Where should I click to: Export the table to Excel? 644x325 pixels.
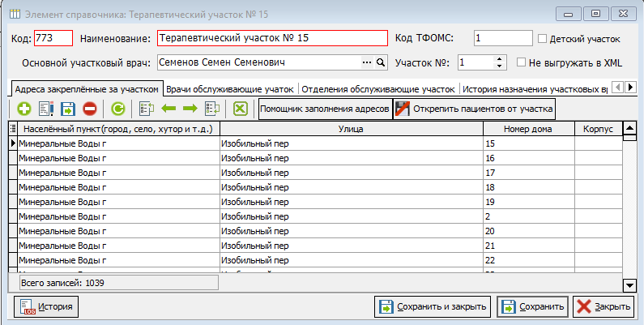241,109
